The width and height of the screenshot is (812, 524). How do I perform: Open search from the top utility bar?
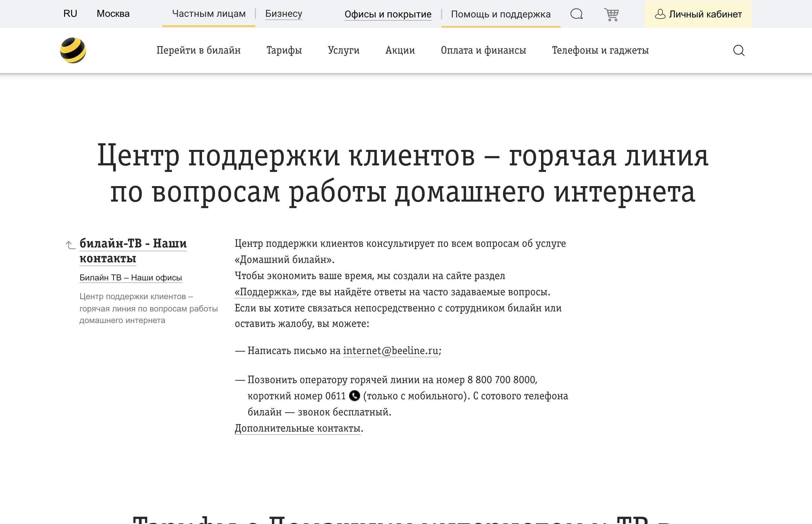[x=577, y=14]
